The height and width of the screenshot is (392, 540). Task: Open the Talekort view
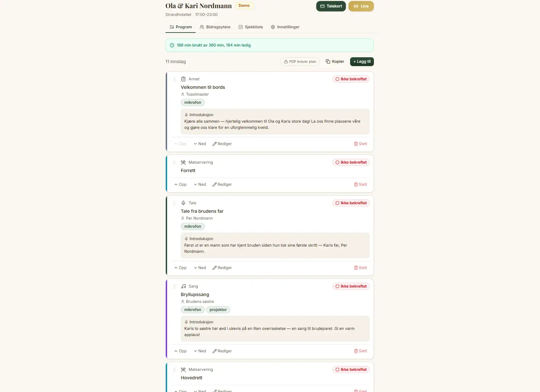331,6
